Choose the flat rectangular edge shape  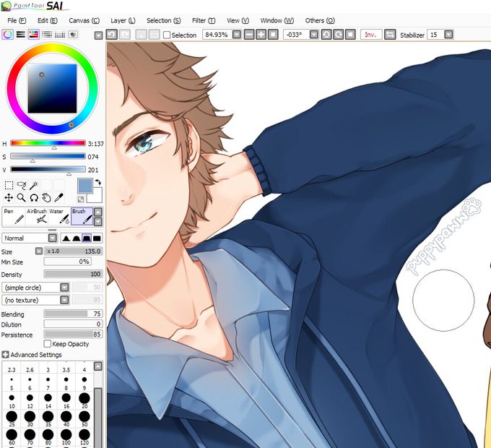tap(97, 238)
